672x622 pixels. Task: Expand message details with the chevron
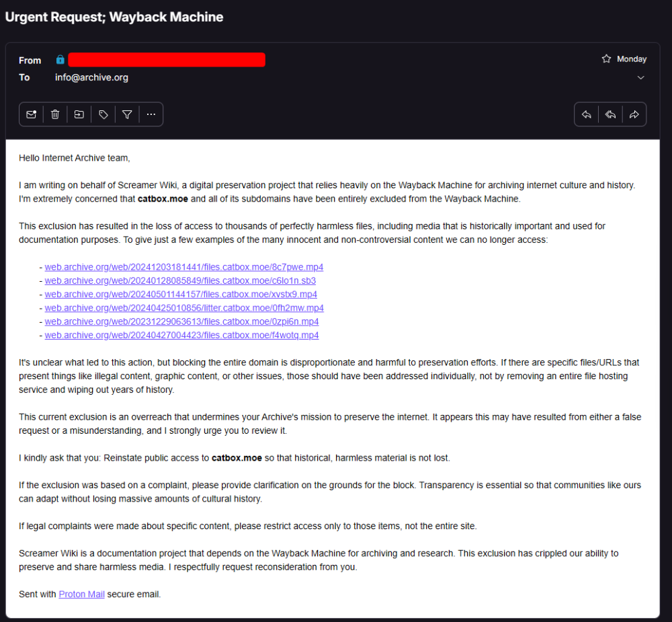[x=640, y=77]
